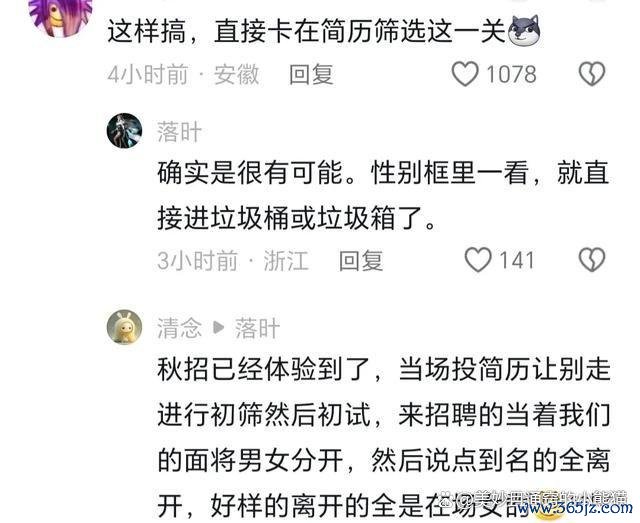The width and height of the screenshot is (640, 523).
Task: Tap broken heart on 落叶's reply
Action: [x=592, y=260]
